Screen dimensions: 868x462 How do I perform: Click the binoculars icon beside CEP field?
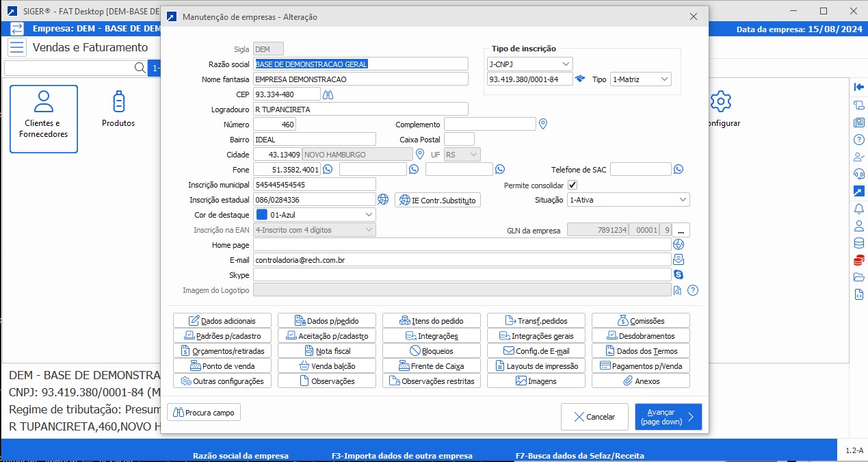click(x=328, y=94)
